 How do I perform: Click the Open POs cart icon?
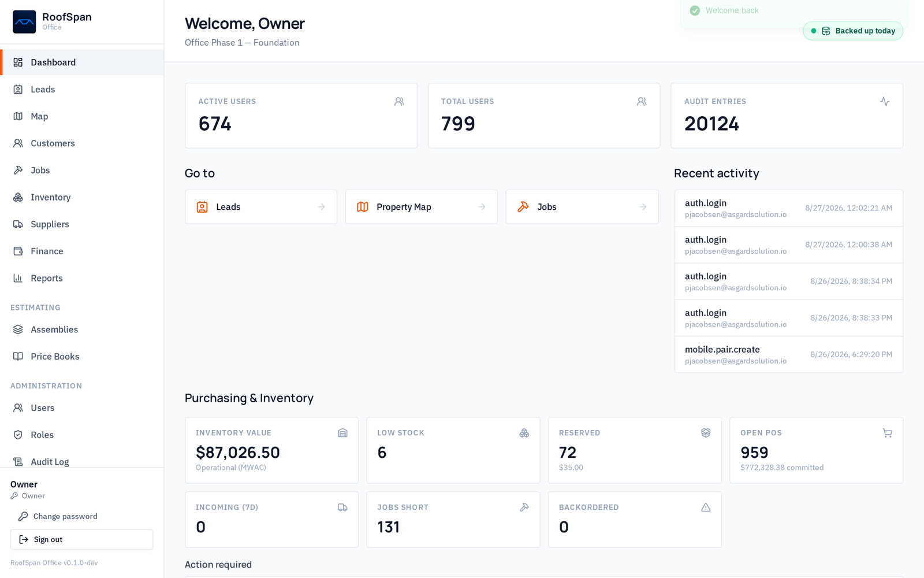[888, 433]
